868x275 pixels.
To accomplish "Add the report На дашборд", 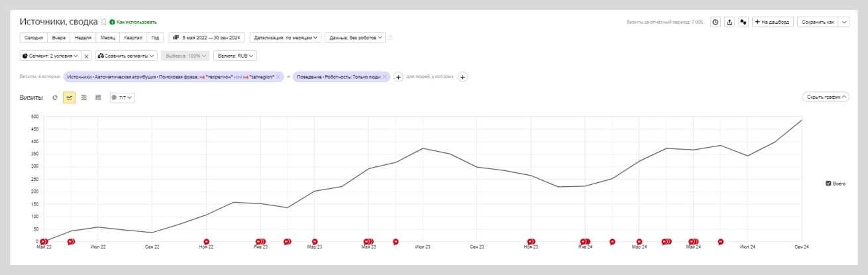I will point(773,22).
